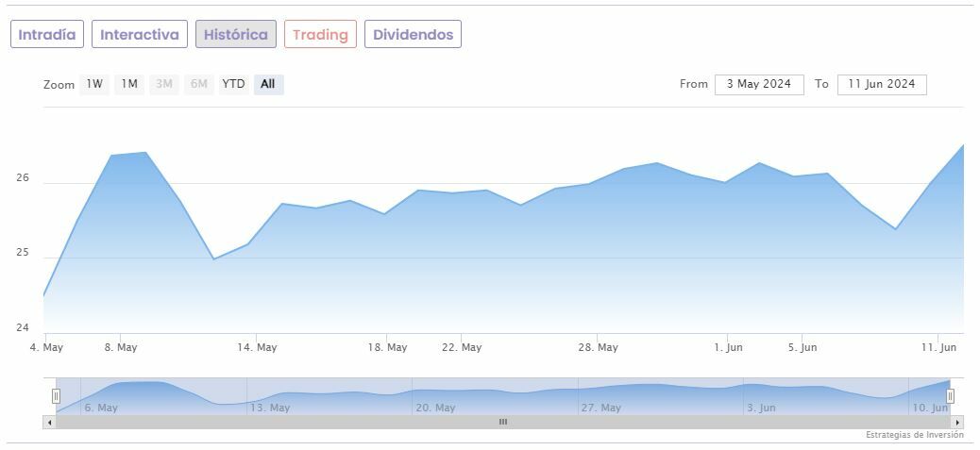Open the Trading tab

[320, 35]
